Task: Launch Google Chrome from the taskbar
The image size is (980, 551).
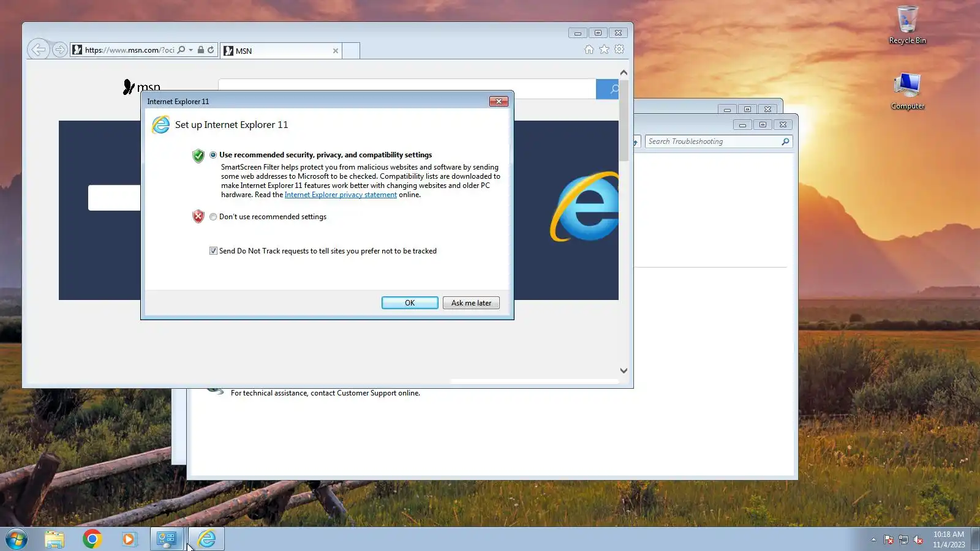Action: coord(92,539)
